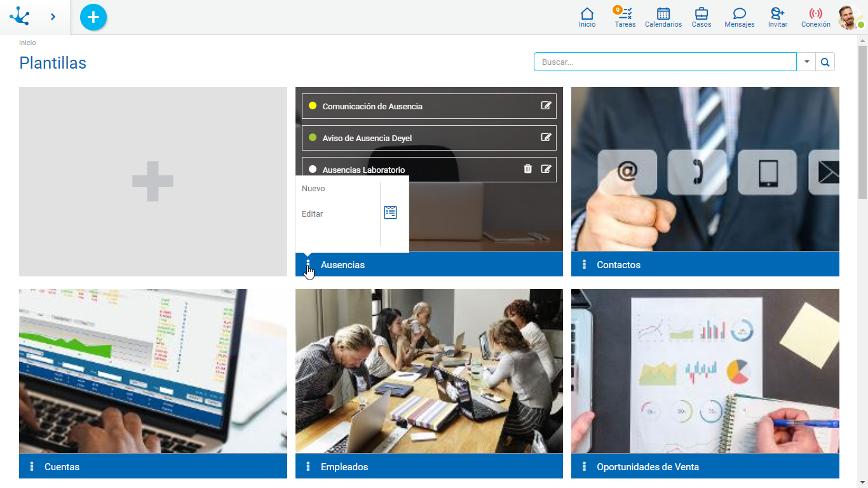Open Calendarios from the top bar

tap(663, 14)
